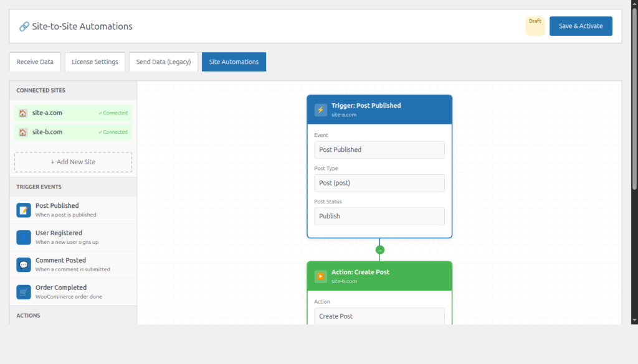The height and width of the screenshot is (364, 638).
Task: Open the Action dropdown showing Create Post
Action: coord(379,316)
